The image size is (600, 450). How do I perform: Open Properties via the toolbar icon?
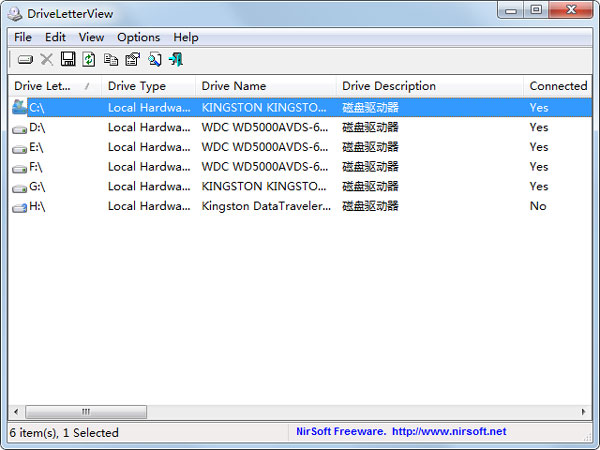[x=132, y=60]
